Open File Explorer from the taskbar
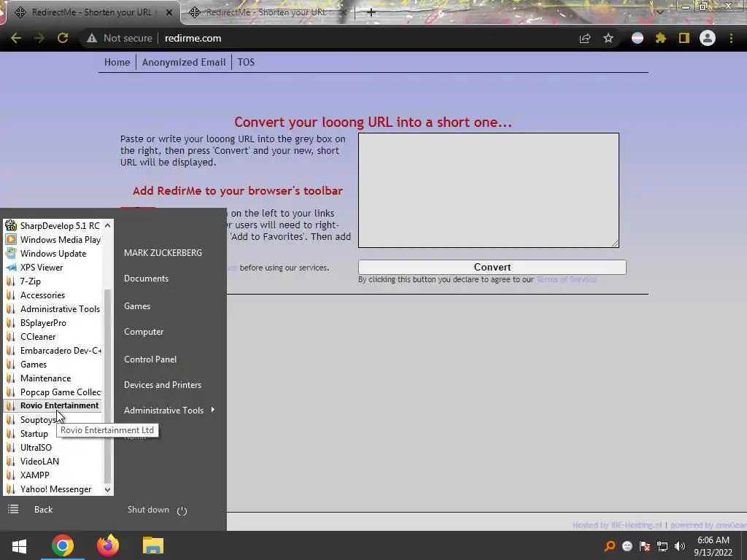The width and height of the screenshot is (747, 560). tap(153, 545)
